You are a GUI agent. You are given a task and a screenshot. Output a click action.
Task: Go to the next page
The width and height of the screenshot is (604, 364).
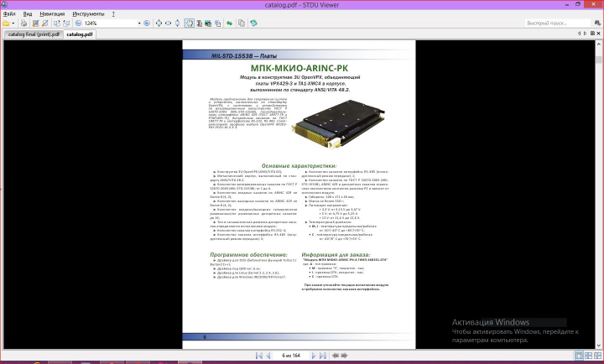(314, 356)
